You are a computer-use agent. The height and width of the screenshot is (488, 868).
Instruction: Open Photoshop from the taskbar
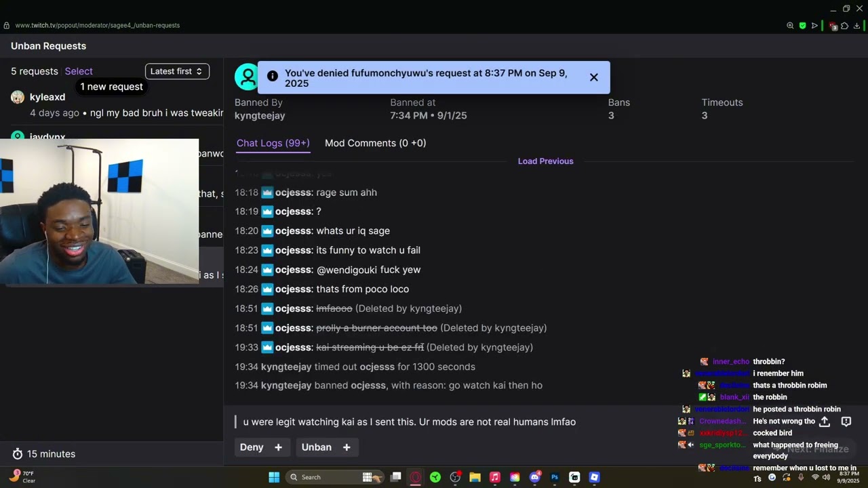pyautogui.click(x=555, y=477)
